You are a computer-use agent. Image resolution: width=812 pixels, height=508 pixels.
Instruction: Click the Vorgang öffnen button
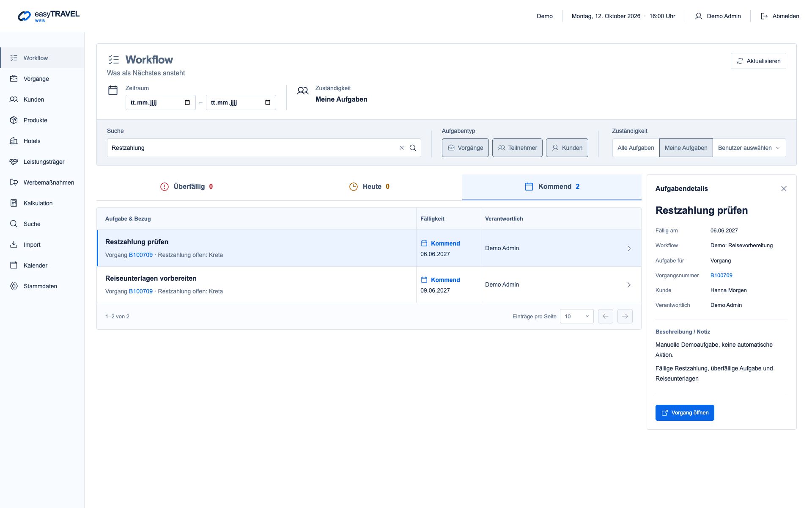coord(685,413)
